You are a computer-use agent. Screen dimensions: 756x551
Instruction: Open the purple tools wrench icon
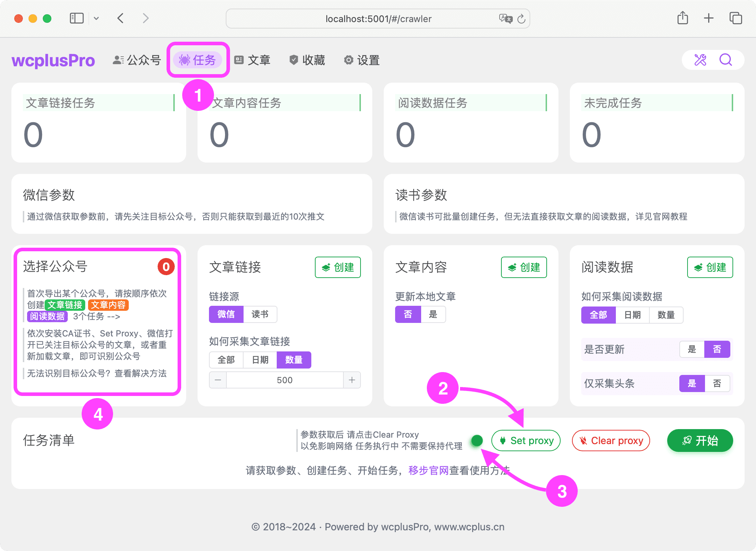[700, 60]
